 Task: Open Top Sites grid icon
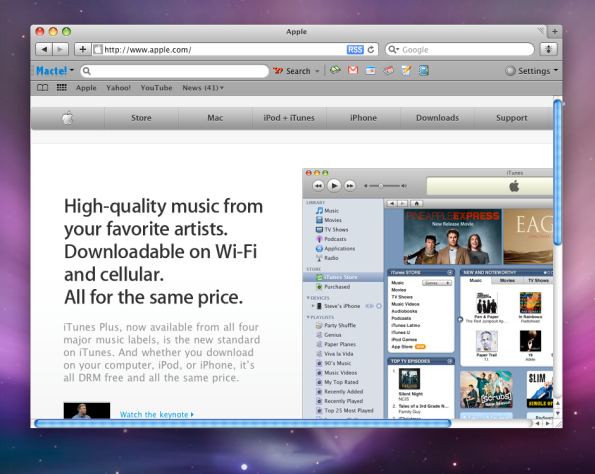click(61, 88)
